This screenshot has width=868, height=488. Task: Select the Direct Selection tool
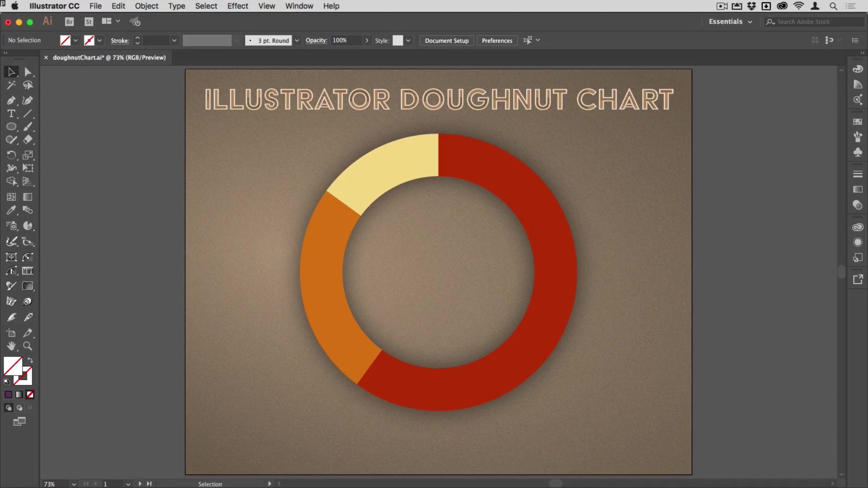point(28,72)
